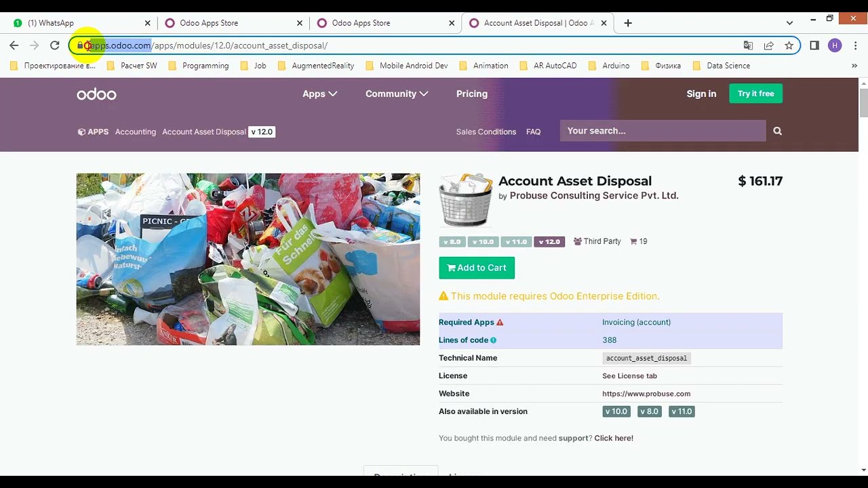Open the Job bookmark folder
Screen dimensions: 868x488
[x=253, y=66]
